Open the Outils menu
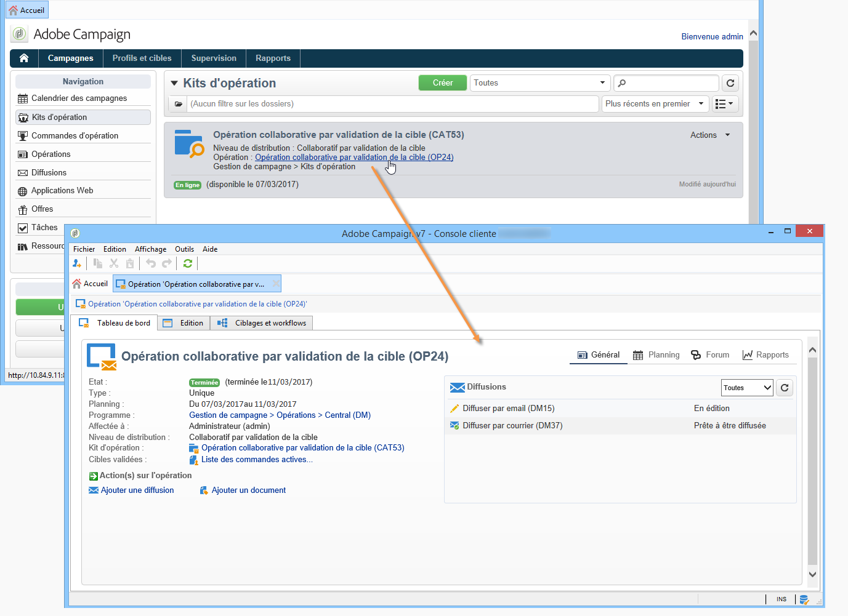The height and width of the screenshot is (616, 848). pos(184,249)
